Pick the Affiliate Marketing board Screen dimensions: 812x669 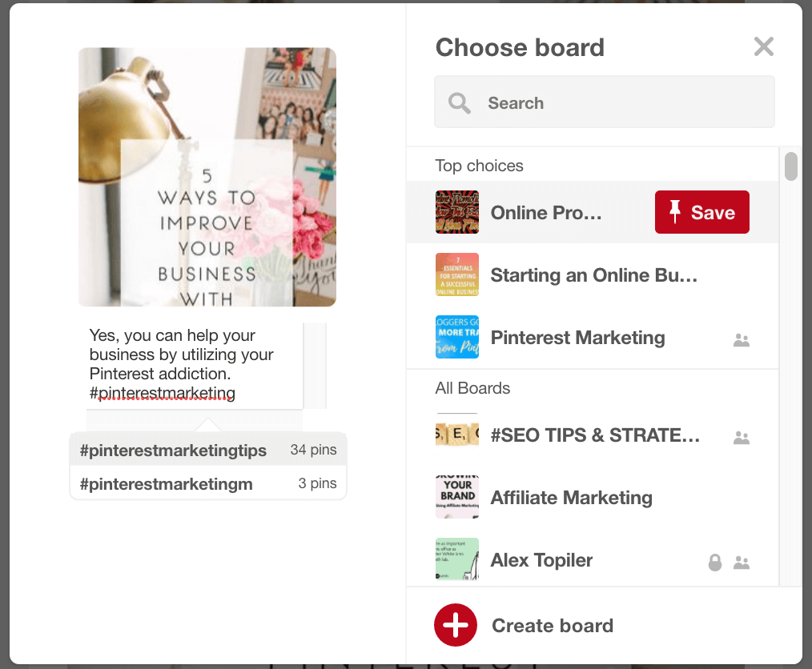tap(571, 498)
